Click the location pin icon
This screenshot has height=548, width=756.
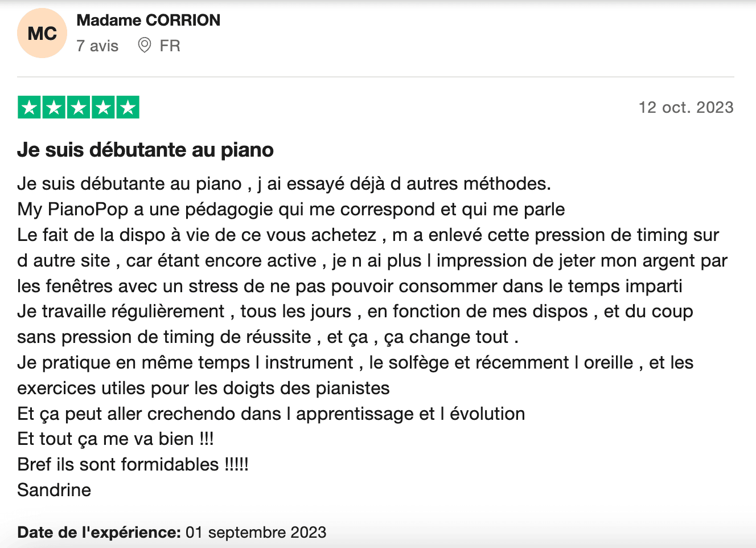click(x=145, y=45)
